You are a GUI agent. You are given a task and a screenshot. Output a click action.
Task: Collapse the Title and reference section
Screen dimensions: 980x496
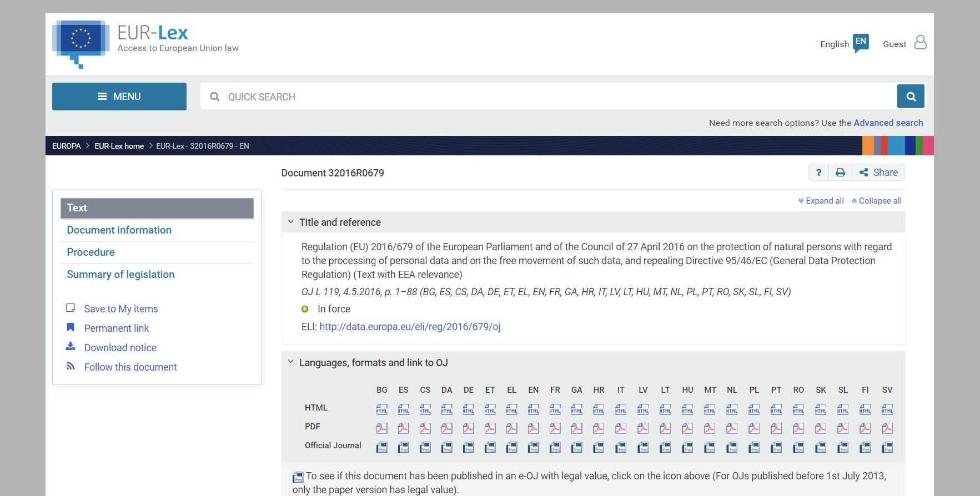pyautogui.click(x=290, y=222)
